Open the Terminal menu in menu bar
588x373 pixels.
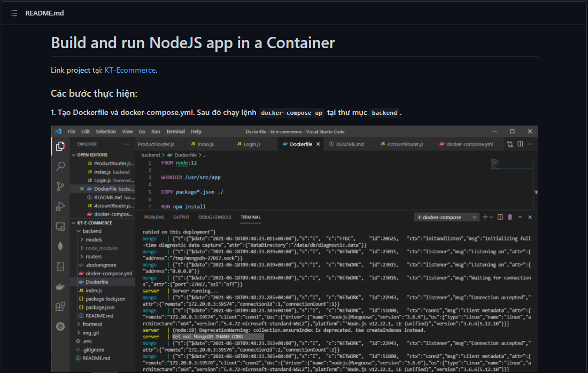[x=175, y=131]
